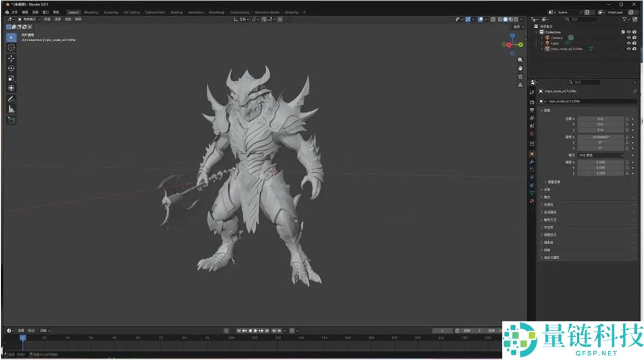Hide the Camera object via eye icon

point(629,37)
